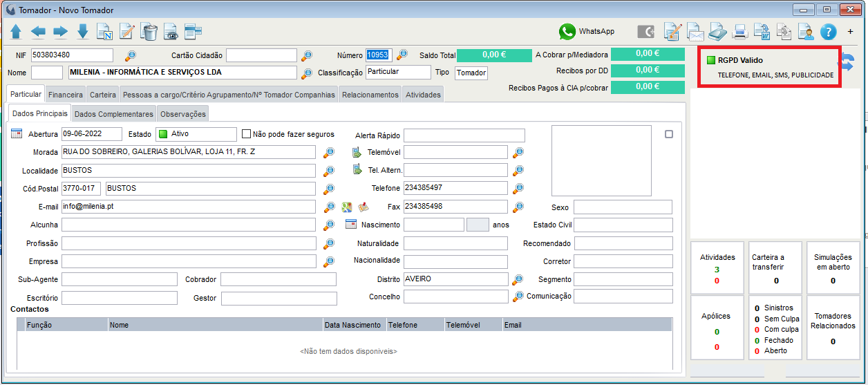
Task: Open the Simulações em aberto tile
Action: pyautogui.click(x=833, y=267)
